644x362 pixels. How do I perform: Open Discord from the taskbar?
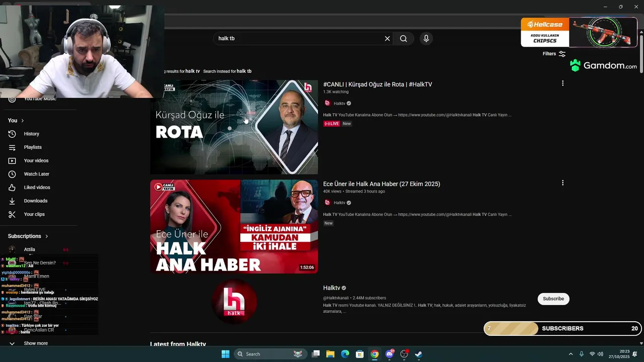[389, 354]
